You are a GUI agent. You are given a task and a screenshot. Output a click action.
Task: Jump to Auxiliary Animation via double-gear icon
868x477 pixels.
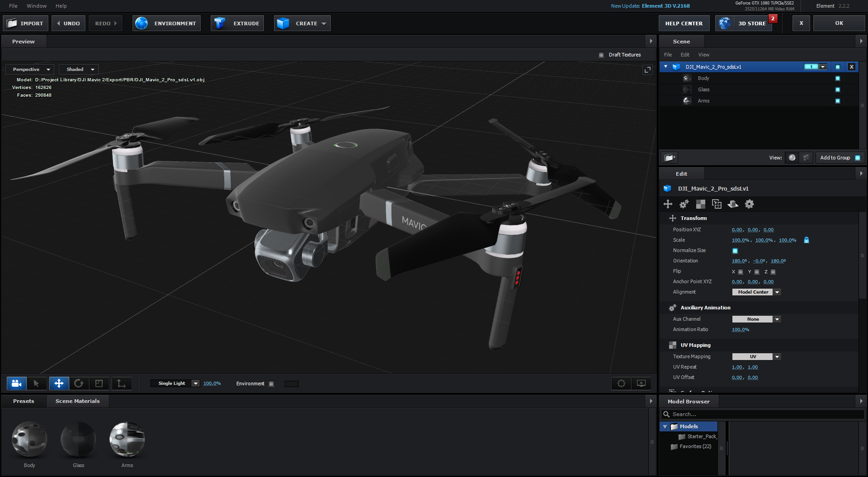coord(684,204)
